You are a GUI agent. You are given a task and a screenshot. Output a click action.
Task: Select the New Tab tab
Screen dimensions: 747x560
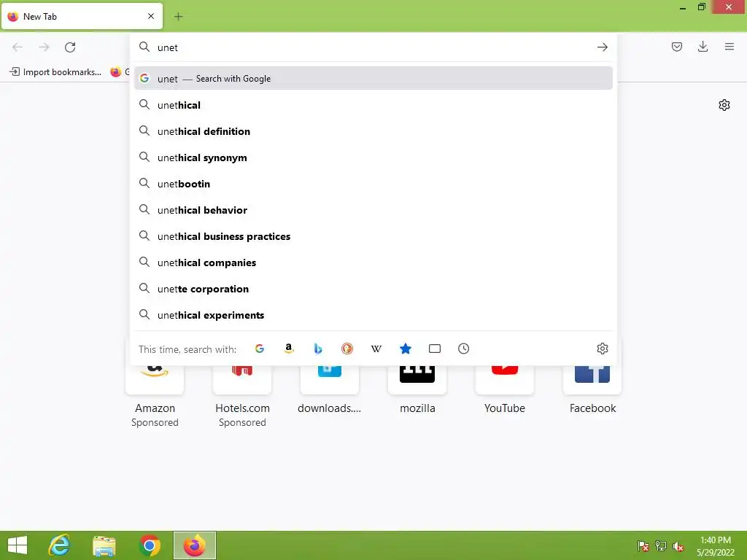point(82,16)
